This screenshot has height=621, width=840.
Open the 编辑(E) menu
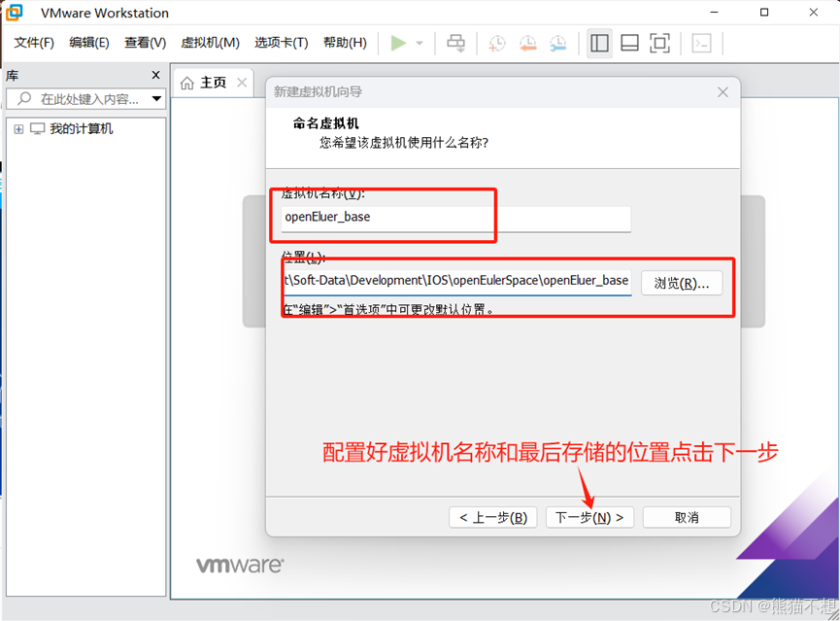[89, 43]
